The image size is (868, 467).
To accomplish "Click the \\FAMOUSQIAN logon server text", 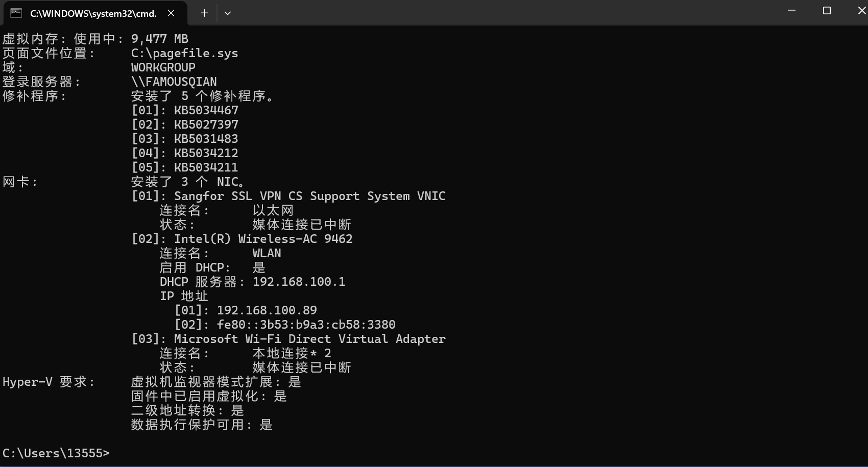I will click(174, 82).
